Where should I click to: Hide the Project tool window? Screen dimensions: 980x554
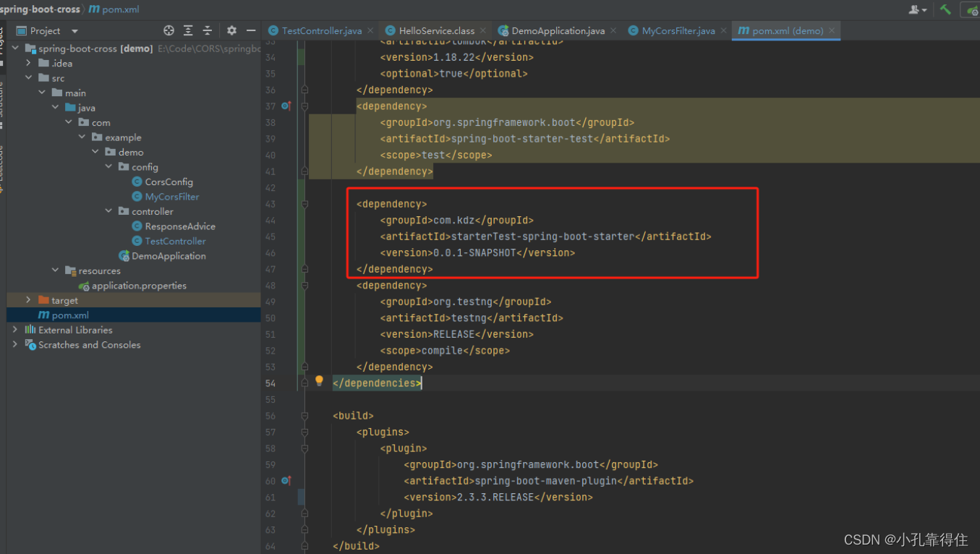[251, 30]
